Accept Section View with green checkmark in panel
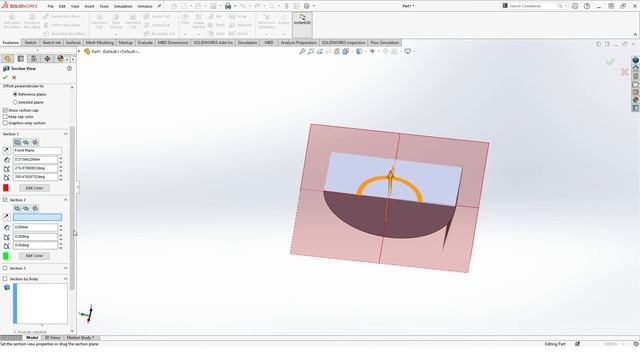The height and width of the screenshot is (360, 640). click(x=5, y=77)
